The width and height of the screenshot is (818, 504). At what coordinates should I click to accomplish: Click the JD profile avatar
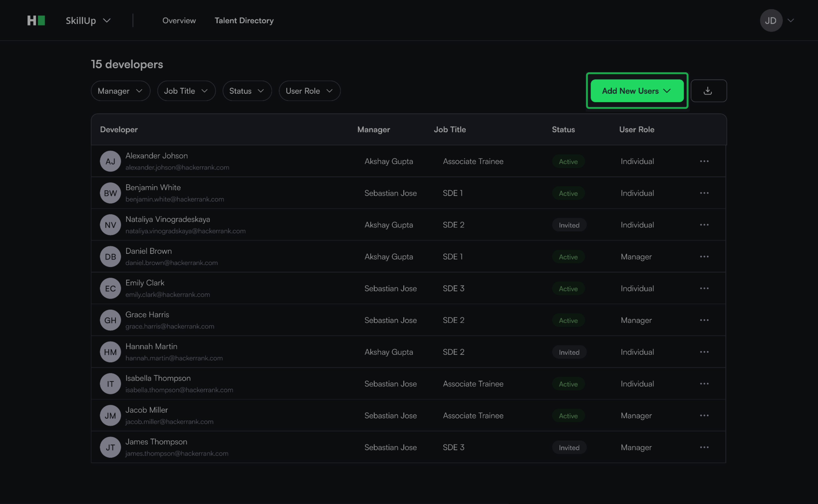(771, 21)
